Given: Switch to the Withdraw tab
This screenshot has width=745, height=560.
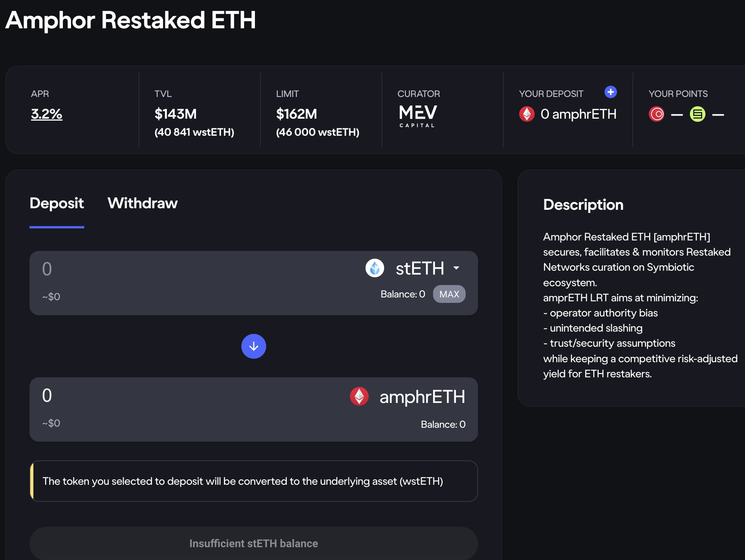Looking at the screenshot, I should click(x=142, y=203).
